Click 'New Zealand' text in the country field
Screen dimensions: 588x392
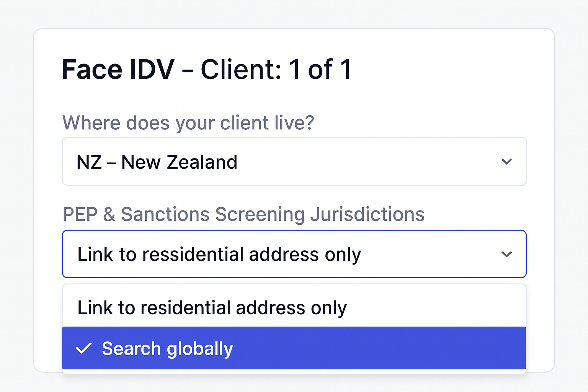[x=179, y=162]
